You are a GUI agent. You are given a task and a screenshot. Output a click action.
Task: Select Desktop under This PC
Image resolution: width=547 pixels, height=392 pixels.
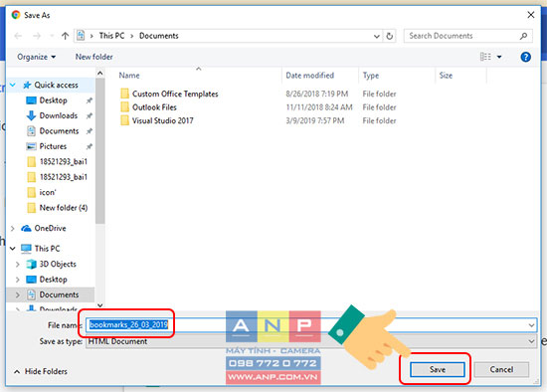(x=53, y=280)
